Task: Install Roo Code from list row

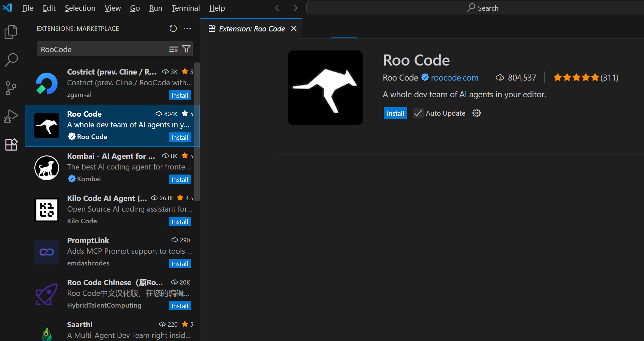Action: pyautogui.click(x=180, y=137)
